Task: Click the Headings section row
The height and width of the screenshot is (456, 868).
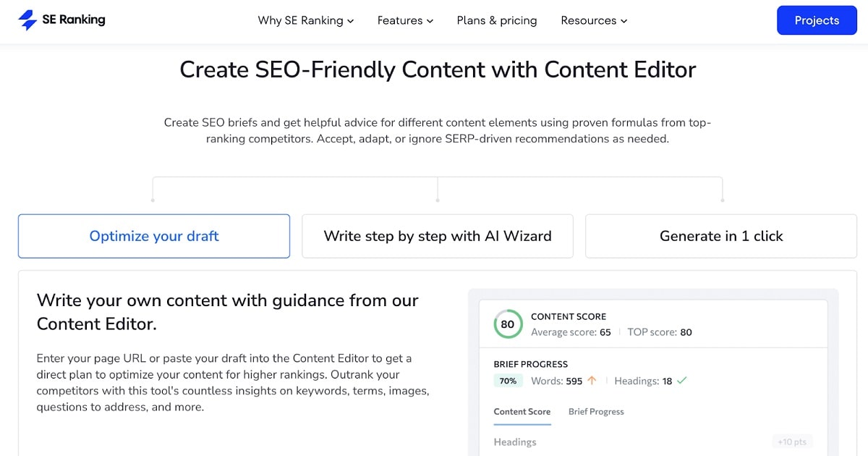Action: [514, 442]
